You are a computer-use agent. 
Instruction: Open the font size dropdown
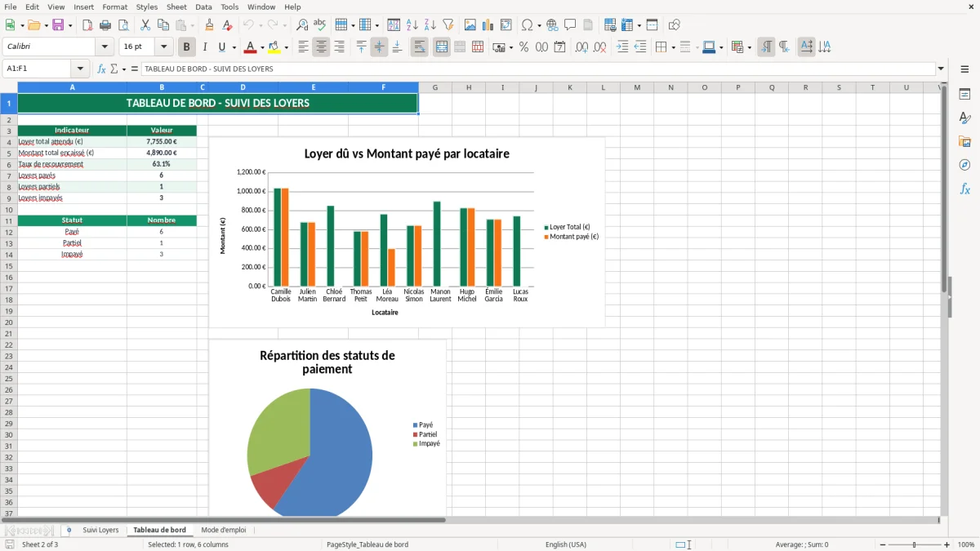(x=163, y=47)
